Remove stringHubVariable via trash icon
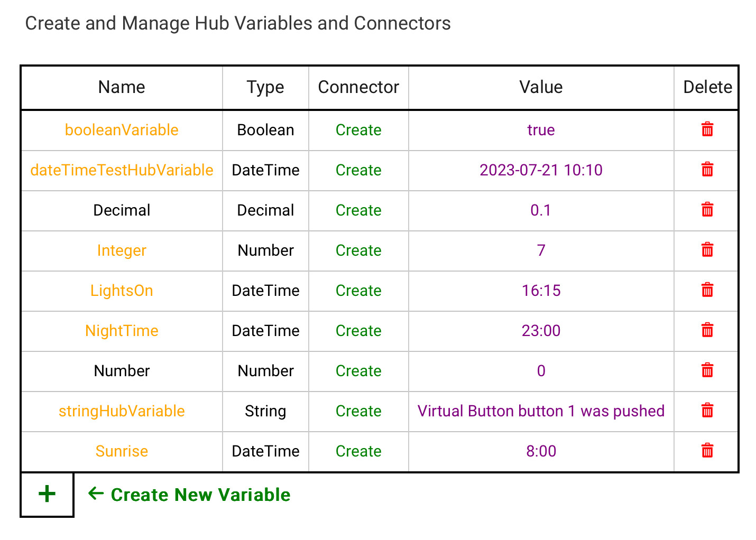This screenshot has width=756, height=540. point(707,411)
